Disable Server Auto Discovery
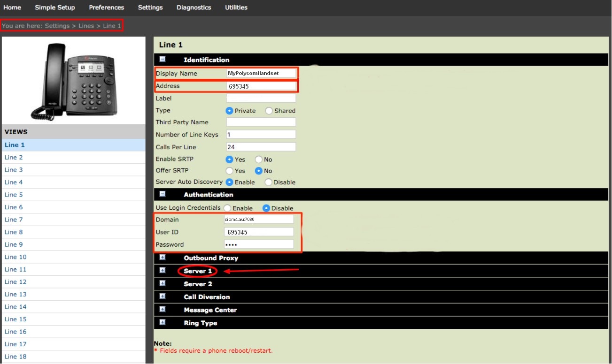Viewport: 612px width, 364px height. [269, 182]
